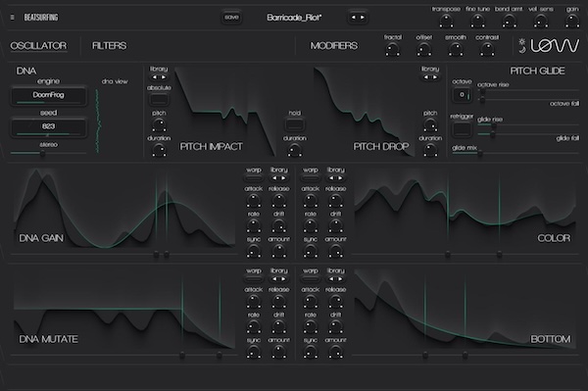The height and width of the screenshot is (391, 588).
Task: Click the LOW logo
Action: [555, 46]
